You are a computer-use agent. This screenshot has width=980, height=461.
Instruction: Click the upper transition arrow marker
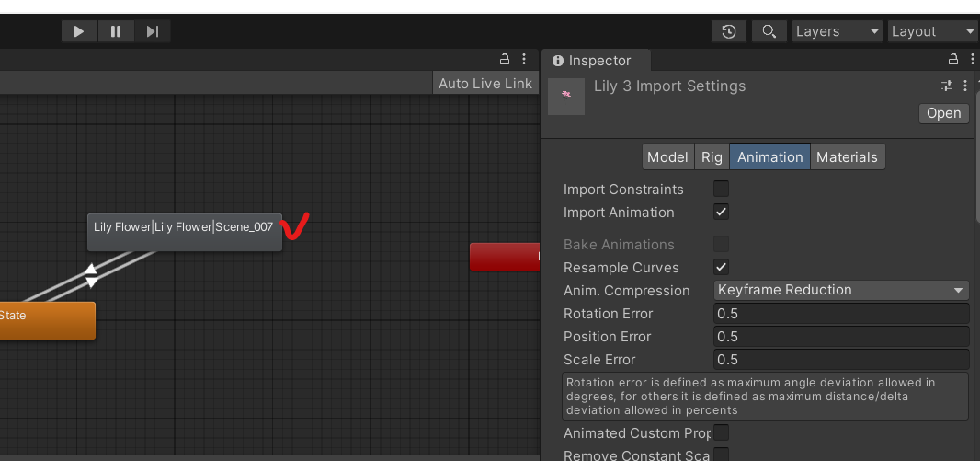91,270
